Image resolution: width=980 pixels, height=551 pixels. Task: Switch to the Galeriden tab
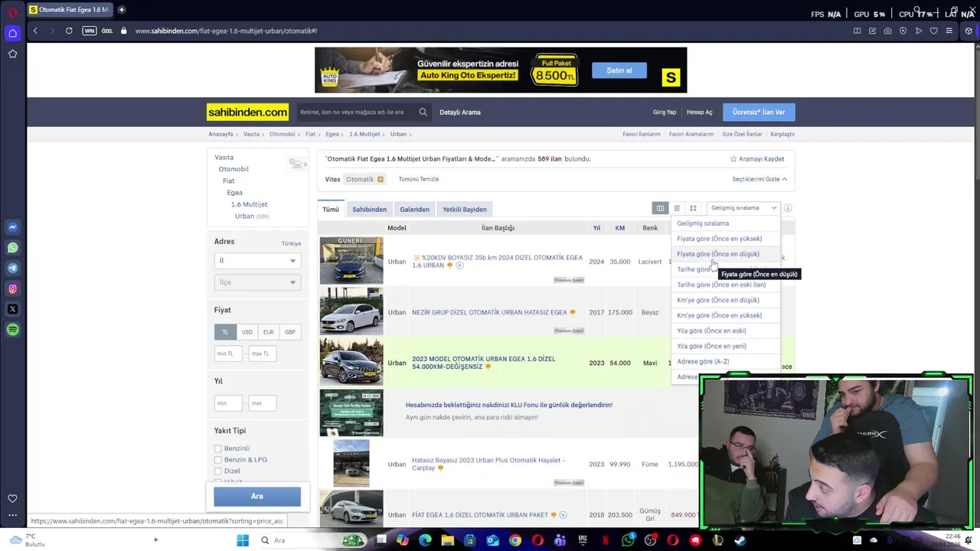tap(414, 209)
